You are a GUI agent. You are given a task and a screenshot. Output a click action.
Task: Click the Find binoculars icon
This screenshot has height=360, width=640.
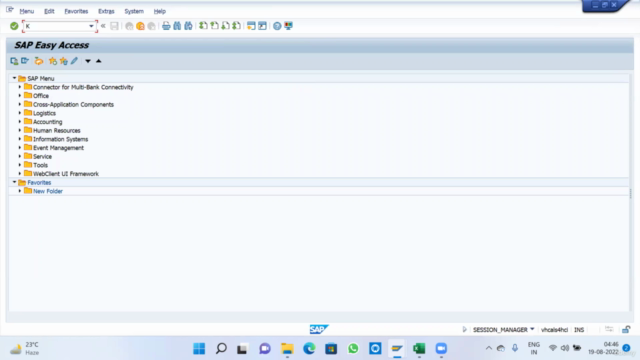177,26
